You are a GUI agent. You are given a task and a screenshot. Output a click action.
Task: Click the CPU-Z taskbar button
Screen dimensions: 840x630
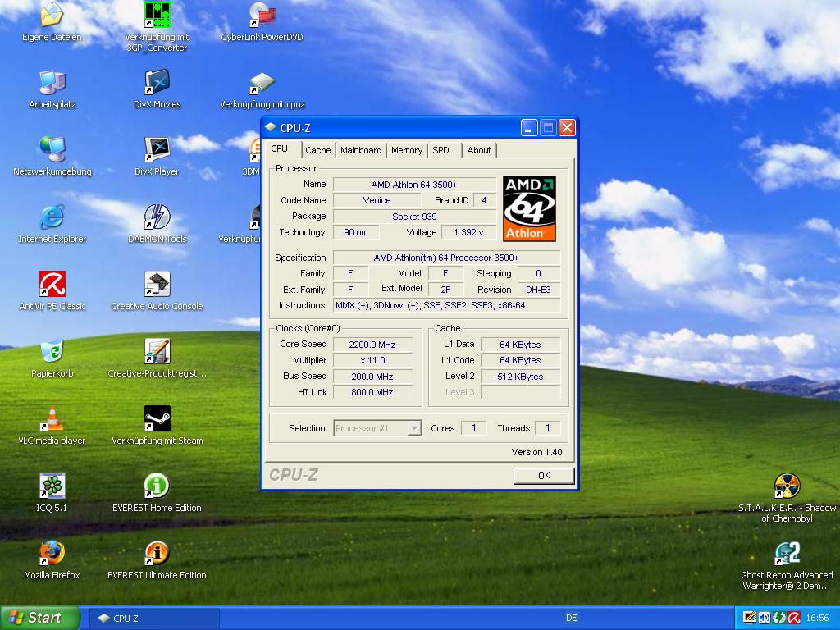coord(153,619)
